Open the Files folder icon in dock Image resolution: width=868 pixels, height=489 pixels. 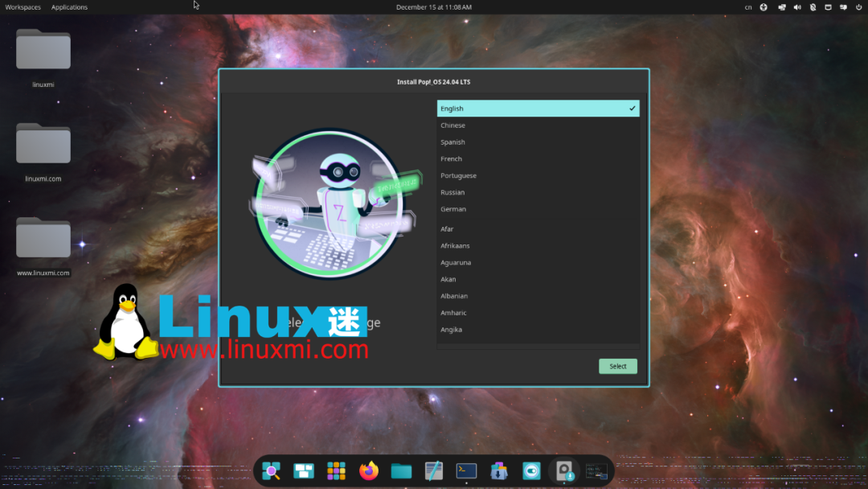[x=401, y=471]
